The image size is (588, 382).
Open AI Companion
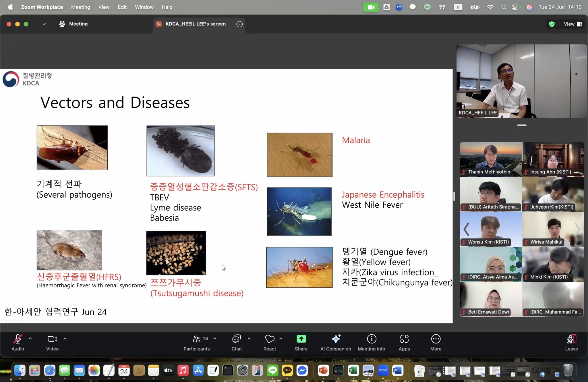(336, 342)
